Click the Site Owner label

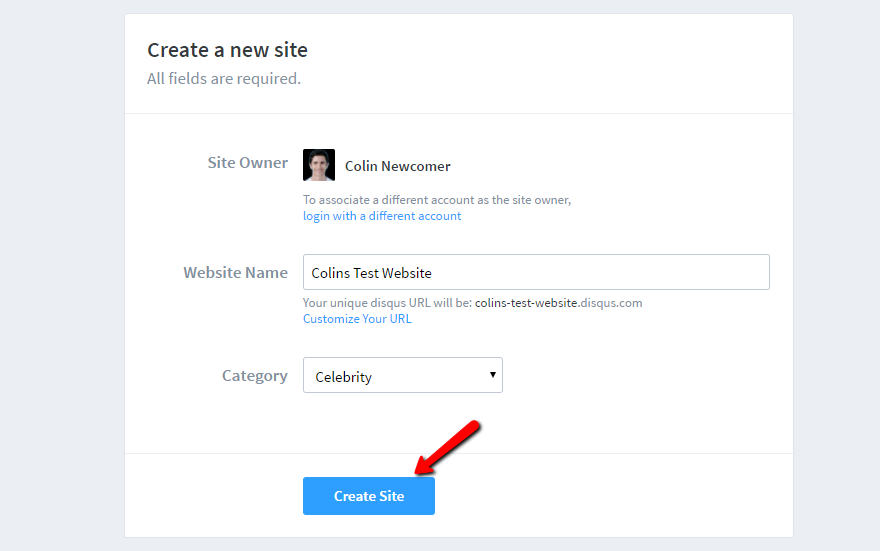(x=247, y=163)
